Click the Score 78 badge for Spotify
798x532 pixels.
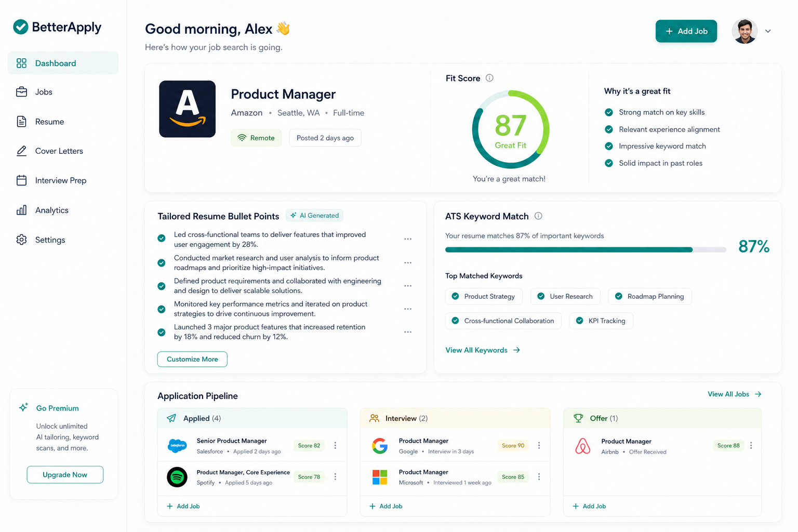[309, 477]
